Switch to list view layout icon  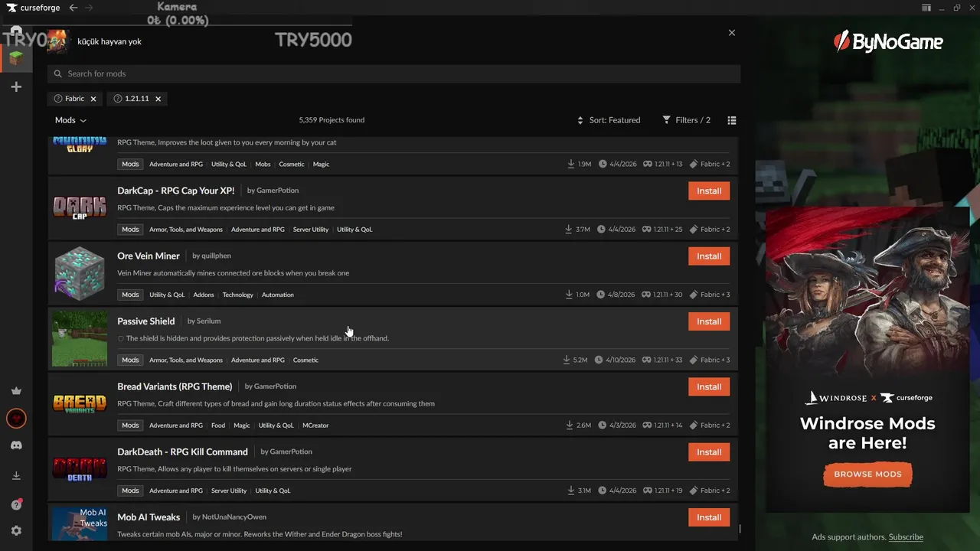(x=732, y=120)
